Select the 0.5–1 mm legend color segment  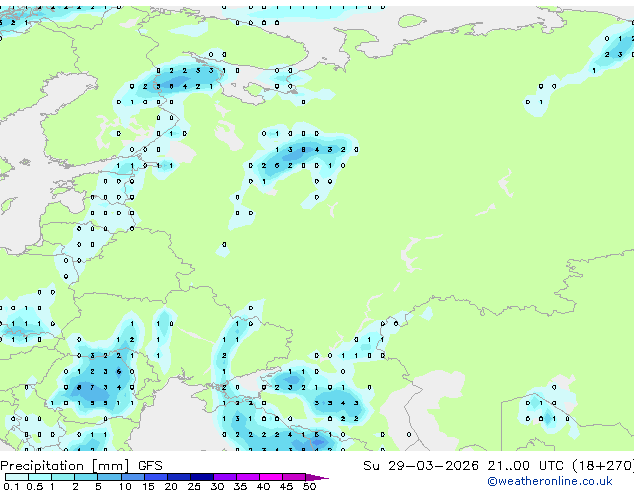pos(40,477)
